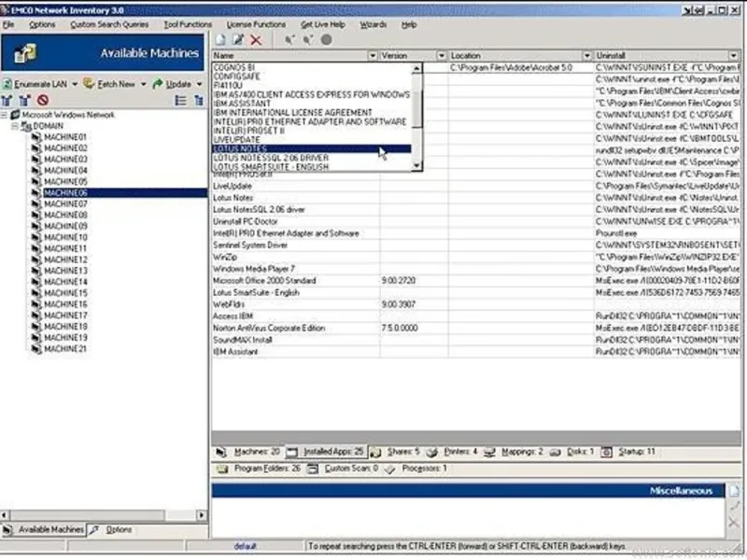747x560 pixels.
Task: Click the gray X icon in Miscellaneous panel
Action: point(734,523)
